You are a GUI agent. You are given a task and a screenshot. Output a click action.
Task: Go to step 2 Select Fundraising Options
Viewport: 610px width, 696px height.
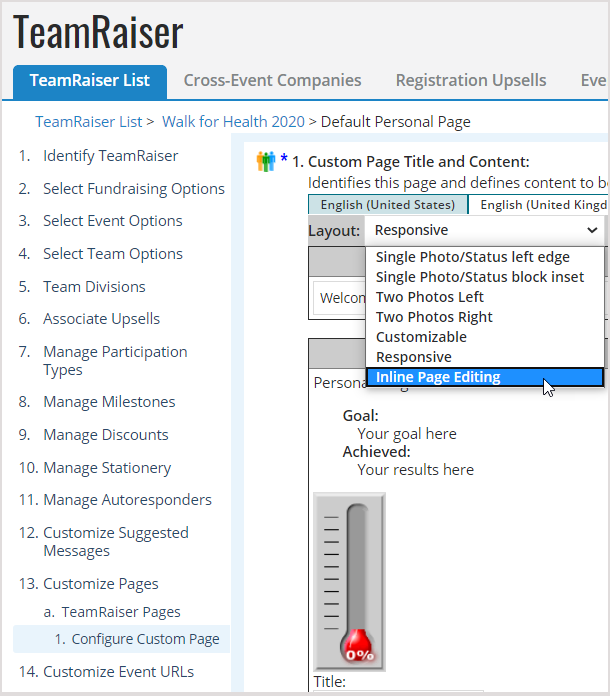pos(134,189)
